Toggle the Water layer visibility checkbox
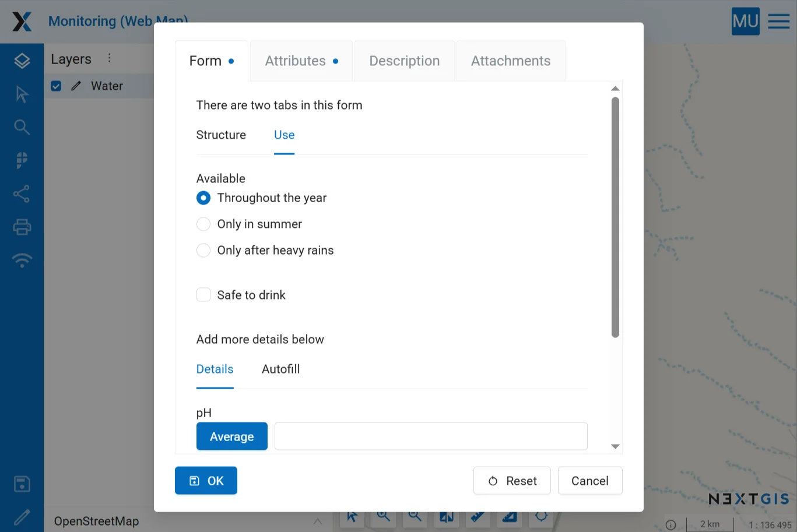 pos(56,86)
